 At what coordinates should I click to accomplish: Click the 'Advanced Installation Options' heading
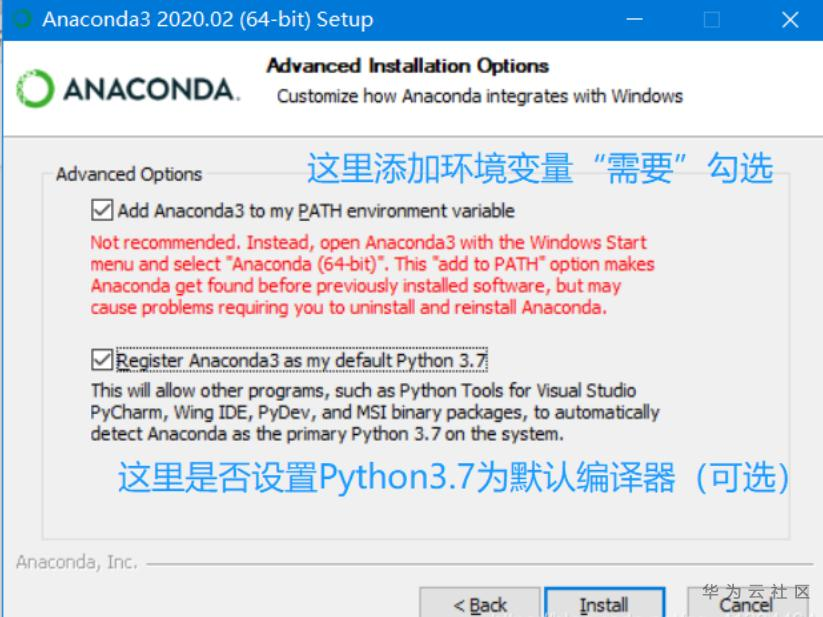click(x=408, y=66)
